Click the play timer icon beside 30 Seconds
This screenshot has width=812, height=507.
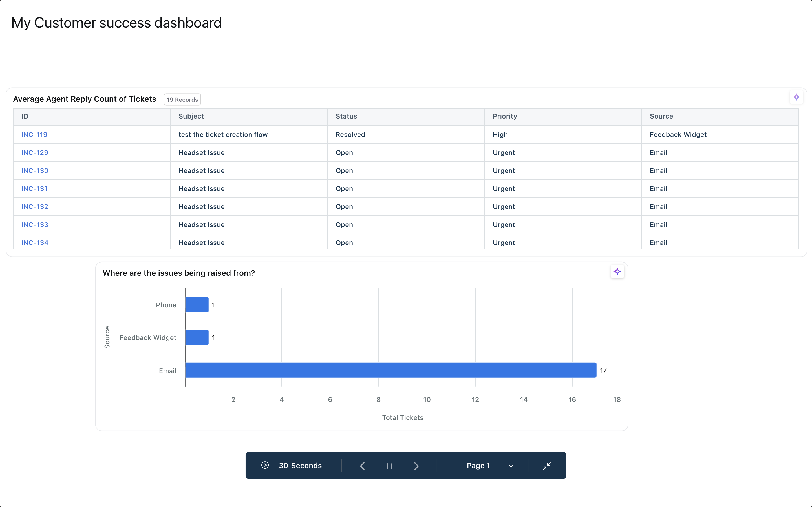tap(265, 465)
